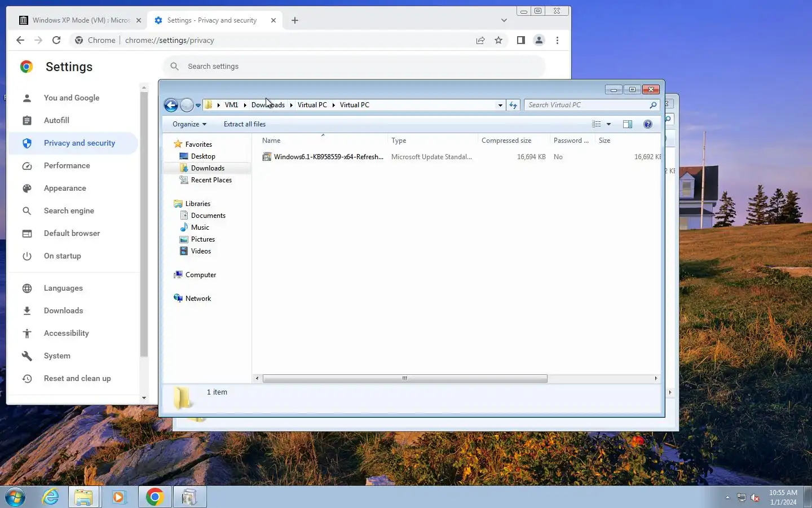
Task: Go back in Chrome browser
Action: [x=20, y=40]
